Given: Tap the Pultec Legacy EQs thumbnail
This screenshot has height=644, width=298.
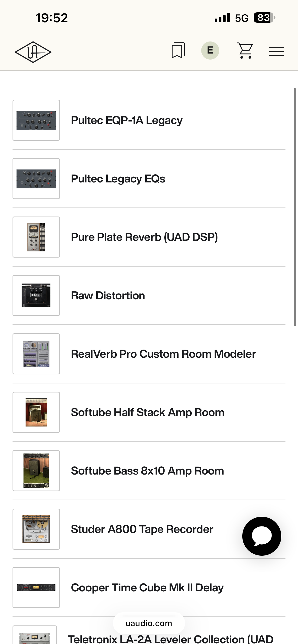Looking at the screenshot, I should (x=36, y=179).
